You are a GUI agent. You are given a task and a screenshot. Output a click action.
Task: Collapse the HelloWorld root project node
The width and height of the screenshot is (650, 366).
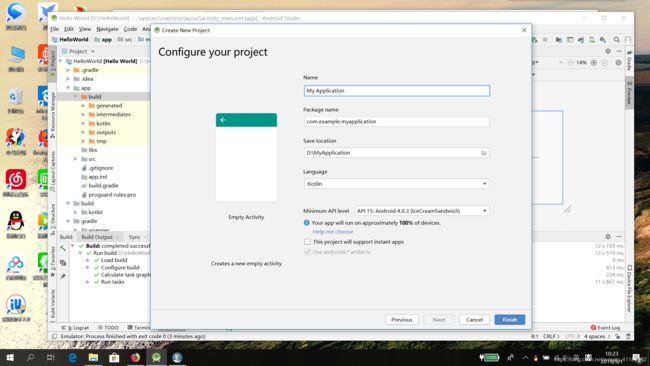click(x=61, y=61)
